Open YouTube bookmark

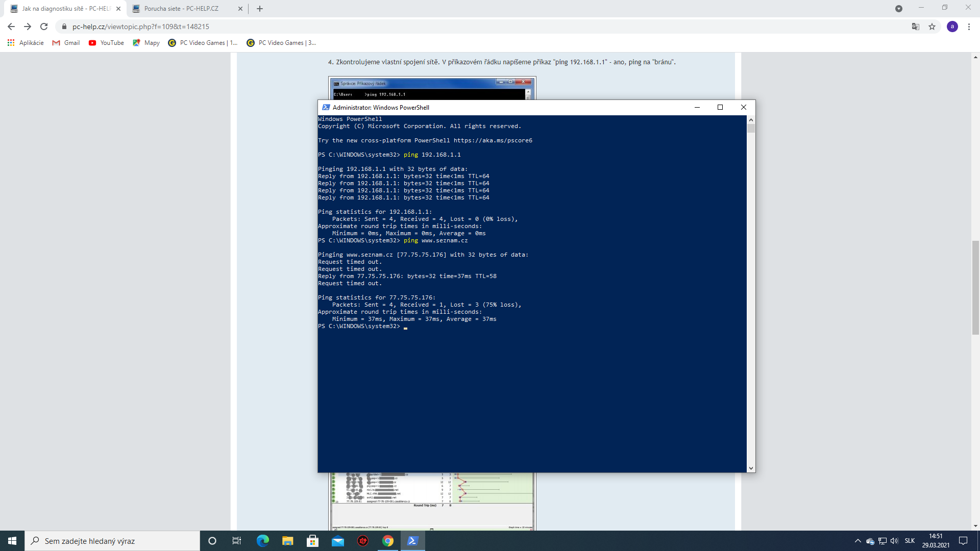coord(106,43)
